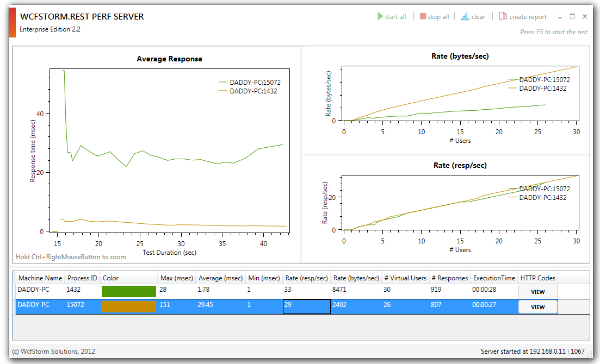Screen dimensions: 600x364
Task: Click the orange color swatch for process 15072
Action: pyautogui.click(x=129, y=306)
